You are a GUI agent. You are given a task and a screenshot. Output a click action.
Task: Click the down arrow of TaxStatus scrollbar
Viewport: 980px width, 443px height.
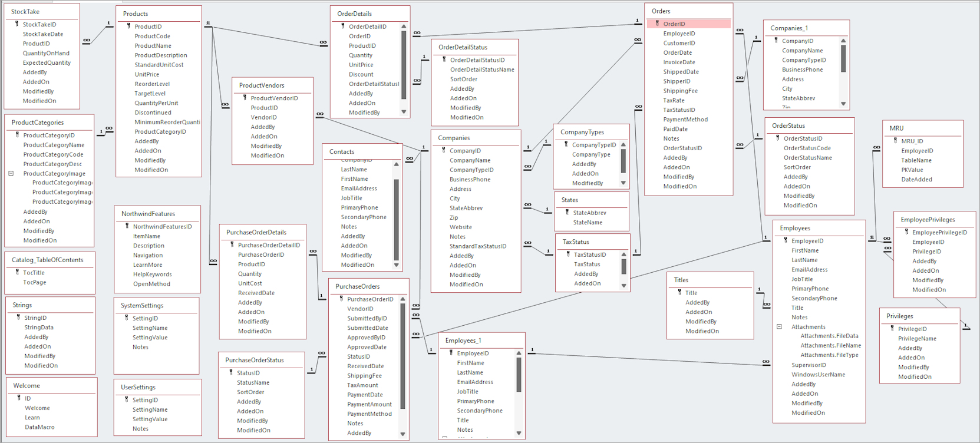click(623, 286)
